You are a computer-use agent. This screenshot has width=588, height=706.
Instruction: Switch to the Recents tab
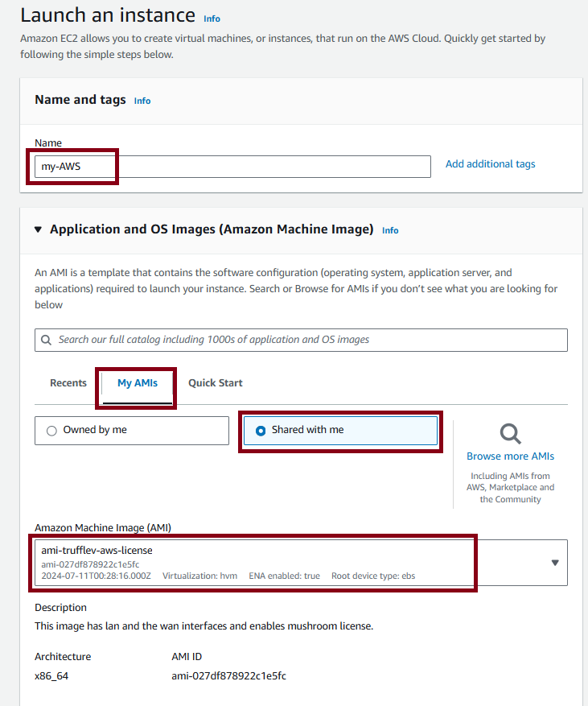tap(68, 383)
